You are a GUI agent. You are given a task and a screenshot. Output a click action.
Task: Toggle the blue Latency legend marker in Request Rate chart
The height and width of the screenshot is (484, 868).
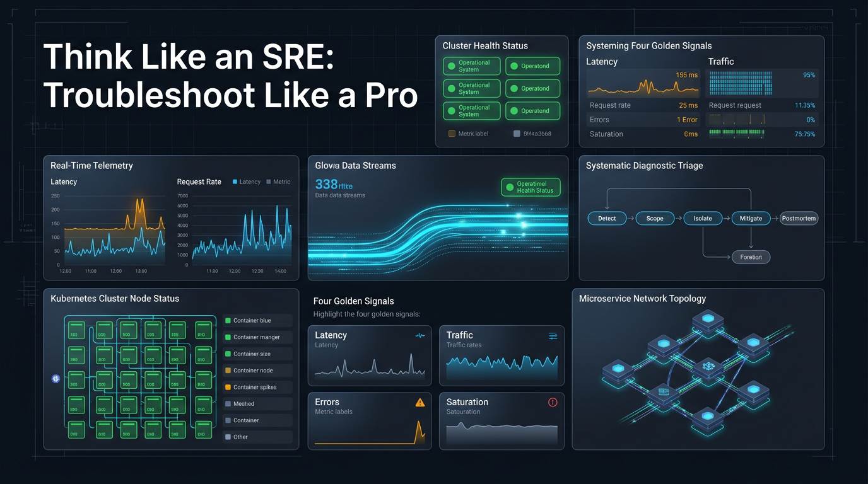(x=235, y=181)
